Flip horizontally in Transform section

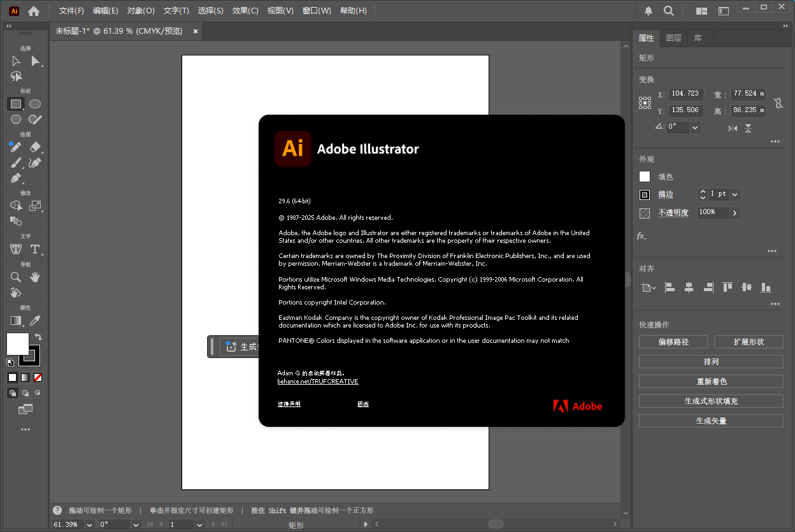click(x=733, y=128)
